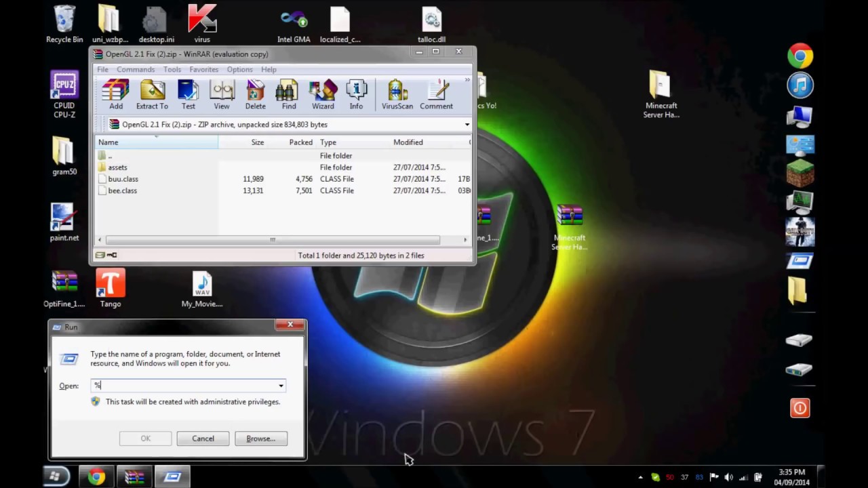Screen dimensions: 868x488
Task: Open iTunes from the side dock
Action: point(800,85)
